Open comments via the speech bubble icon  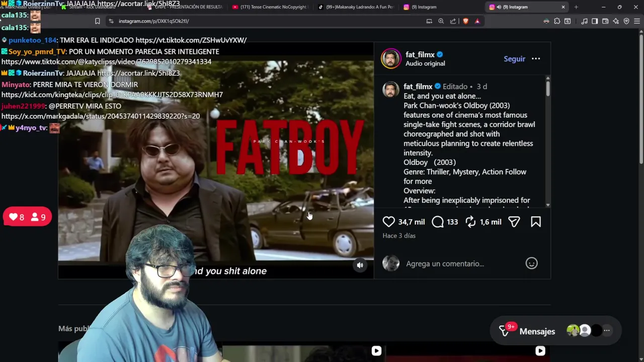pyautogui.click(x=438, y=222)
